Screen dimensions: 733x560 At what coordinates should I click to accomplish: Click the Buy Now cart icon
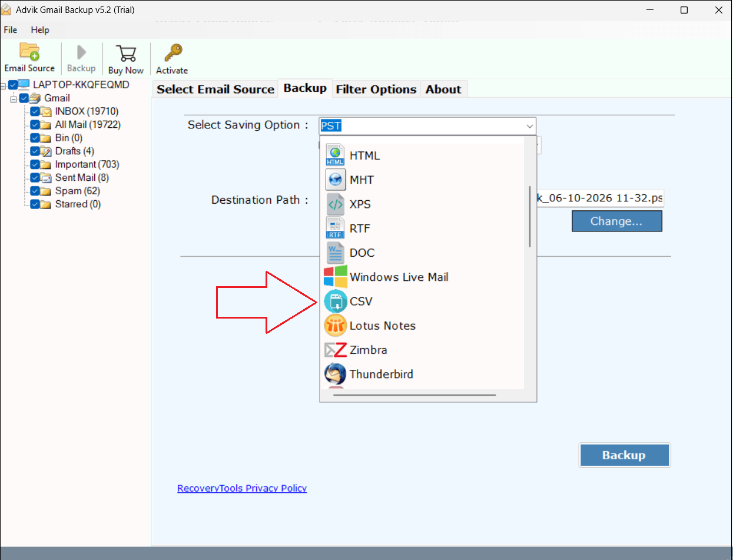tap(125, 53)
